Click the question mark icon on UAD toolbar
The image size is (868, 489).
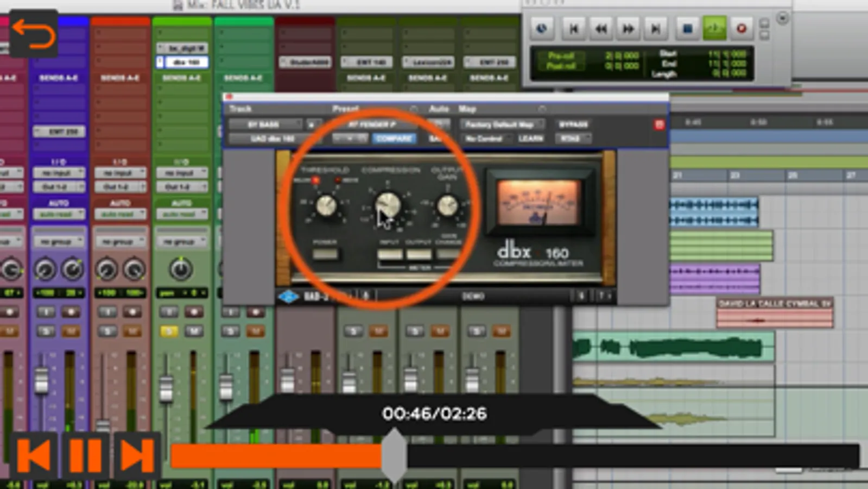(602, 296)
